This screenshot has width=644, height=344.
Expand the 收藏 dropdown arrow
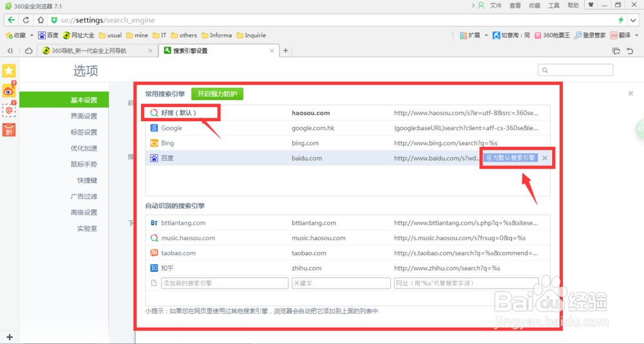(x=32, y=35)
